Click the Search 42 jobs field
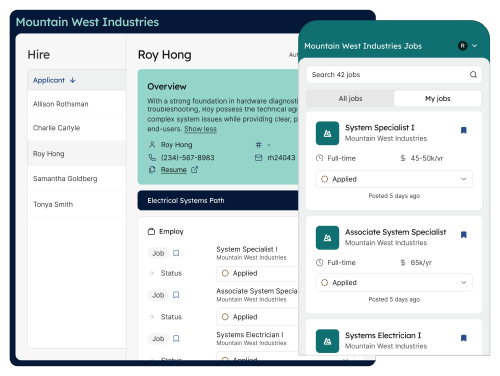Viewport: 500px width, 376px height. tap(394, 75)
